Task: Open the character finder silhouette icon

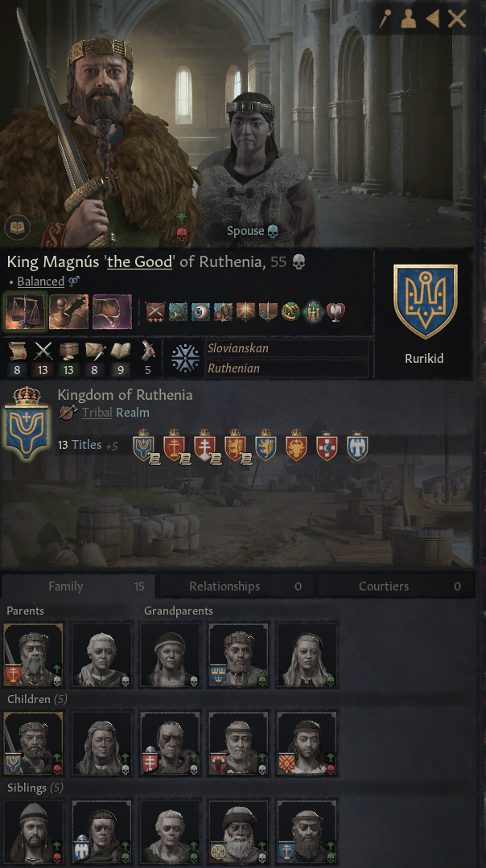Action: (x=409, y=19)
